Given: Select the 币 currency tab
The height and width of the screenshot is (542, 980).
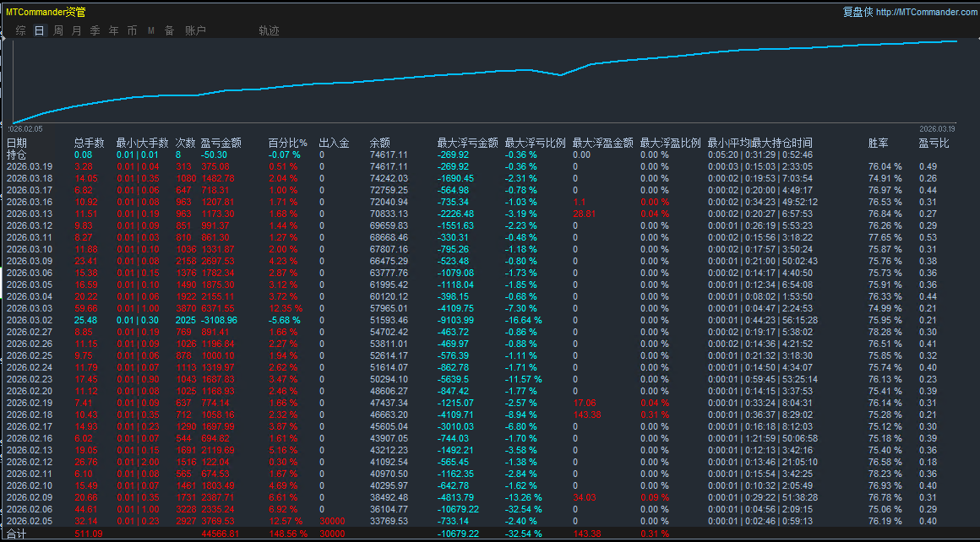Looking at the screenshot, I should click(x=132, y=30).
